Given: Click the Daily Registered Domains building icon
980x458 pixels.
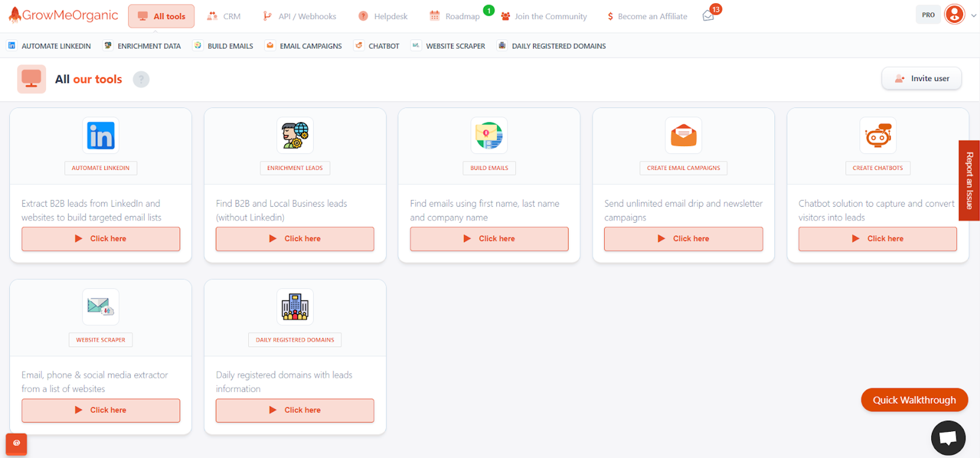Looking at the screenshot, I should coord(295,307).
